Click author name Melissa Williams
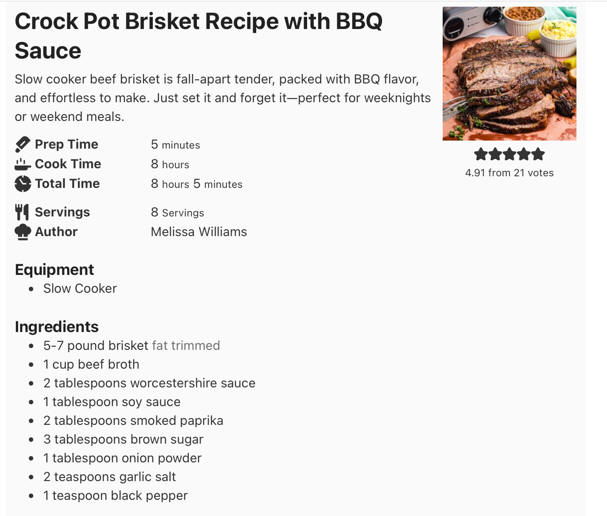The image size is (607, 516). 198,232
